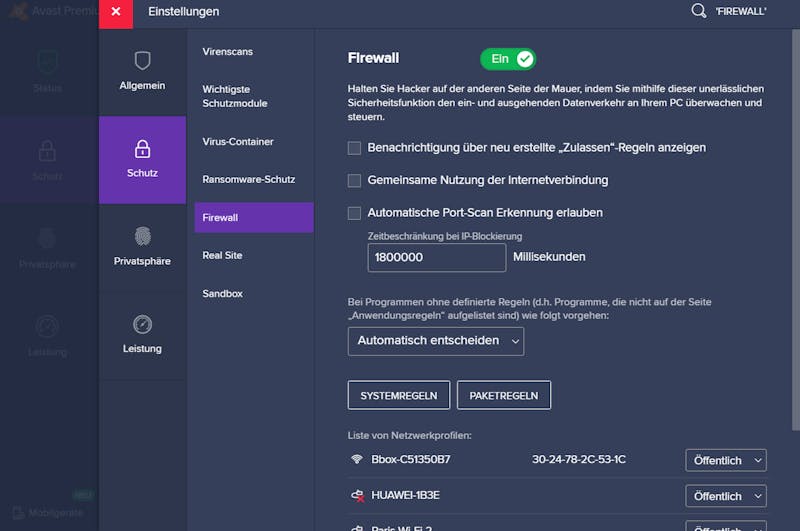The height and width of the screenshot is (531, 800).
Task: Open Sandbox settings
Action: pyautogui.click(x=222, y=293)
